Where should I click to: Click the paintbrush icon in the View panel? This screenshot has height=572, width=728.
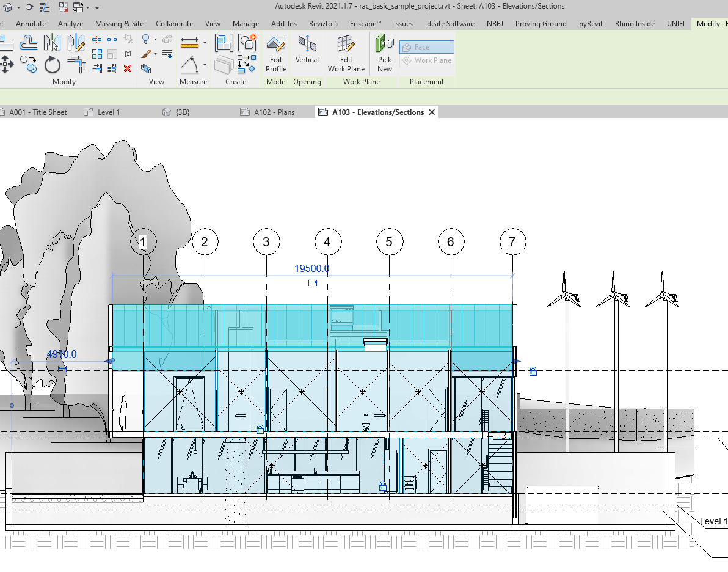pos(147,54)
